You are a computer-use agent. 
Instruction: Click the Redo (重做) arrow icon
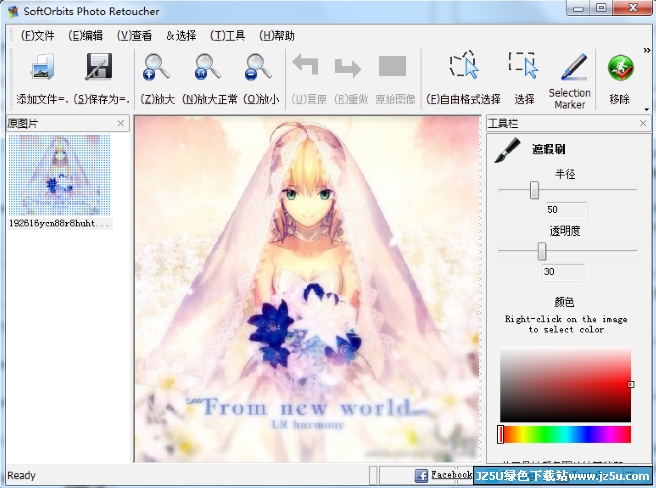pos(348,68)
